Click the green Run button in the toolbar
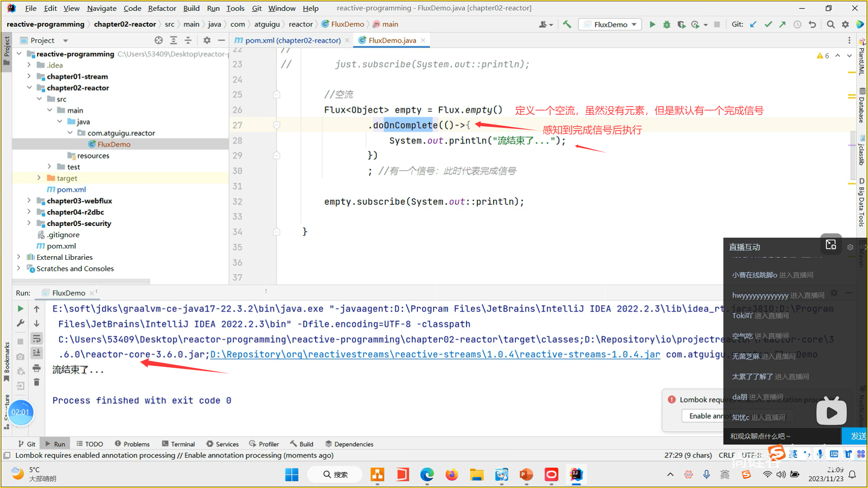 [x=652, y=24]
